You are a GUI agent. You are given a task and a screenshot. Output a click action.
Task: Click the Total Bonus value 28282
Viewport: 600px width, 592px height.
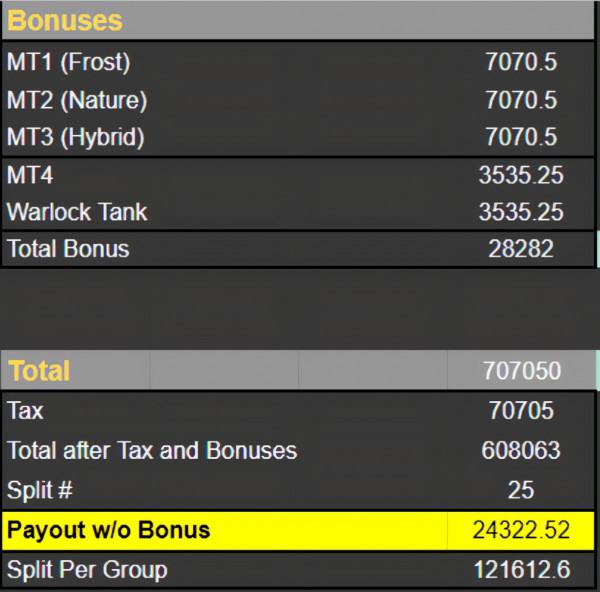coord(520,249)
